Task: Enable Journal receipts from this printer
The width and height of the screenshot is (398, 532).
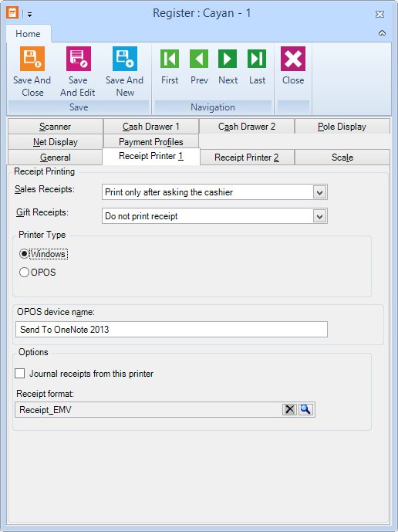Action: 19,374
